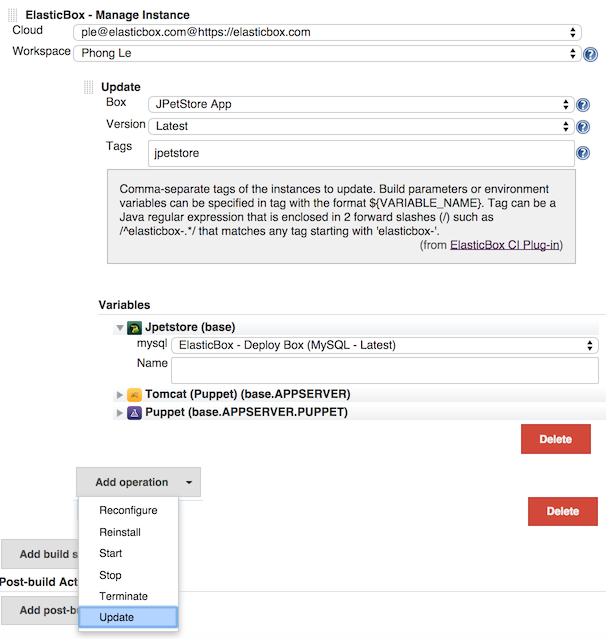
Task: Grab the ElasticBox Manage Instance drag handle
Action: (13, 15)
